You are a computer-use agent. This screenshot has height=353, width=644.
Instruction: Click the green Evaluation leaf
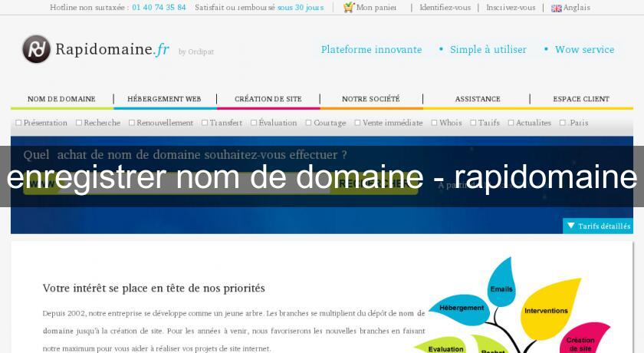(445, 346)
